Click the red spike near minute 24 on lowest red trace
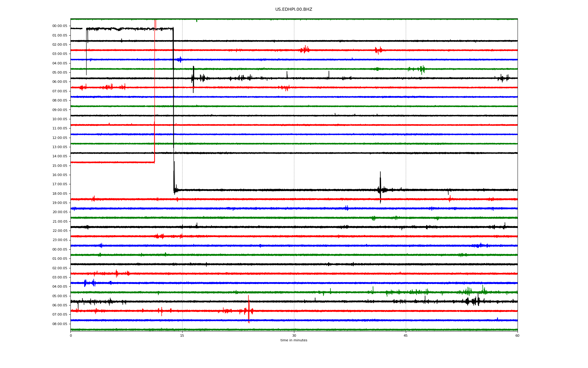 click(249, 309)
